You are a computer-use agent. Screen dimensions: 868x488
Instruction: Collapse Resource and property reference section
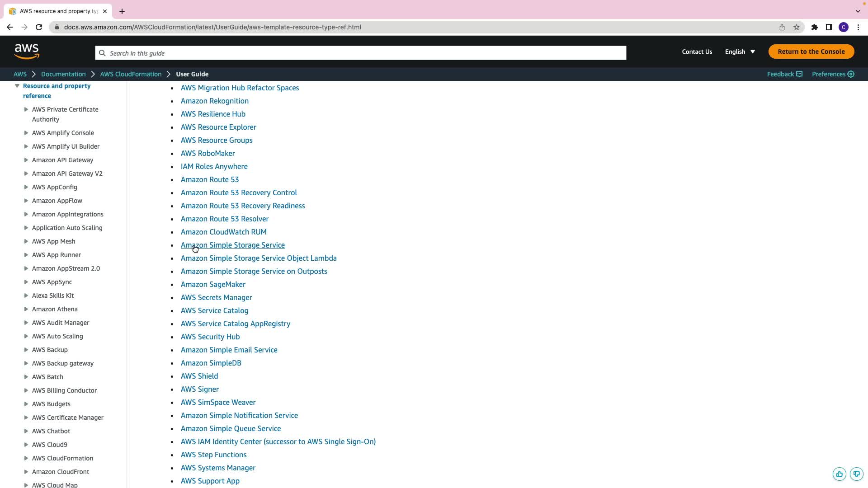17,86
